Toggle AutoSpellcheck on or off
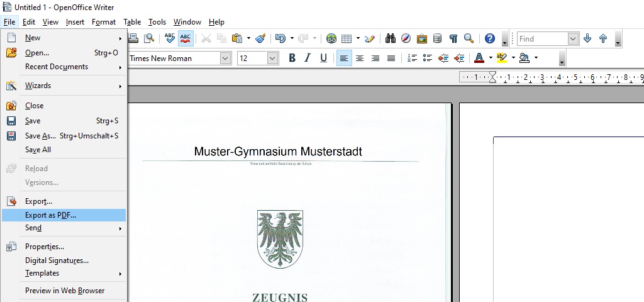The image size is (644, 302). [x=186, y=38]
